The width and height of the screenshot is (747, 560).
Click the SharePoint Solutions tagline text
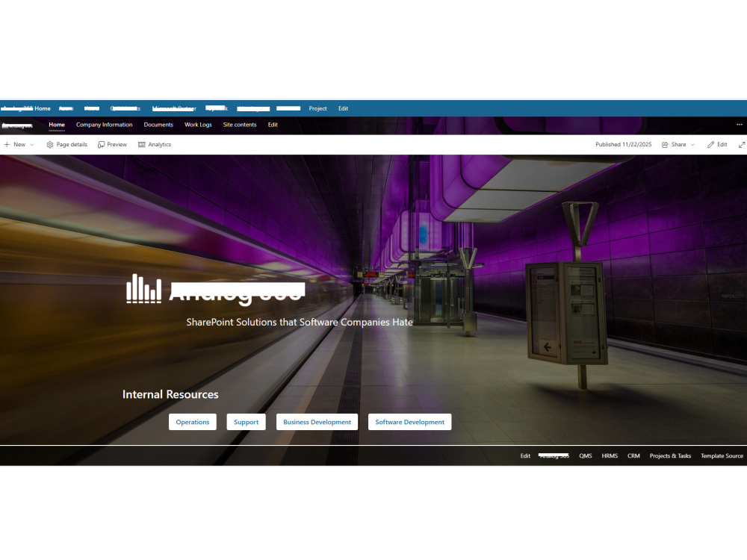click(x=300, y=323)
